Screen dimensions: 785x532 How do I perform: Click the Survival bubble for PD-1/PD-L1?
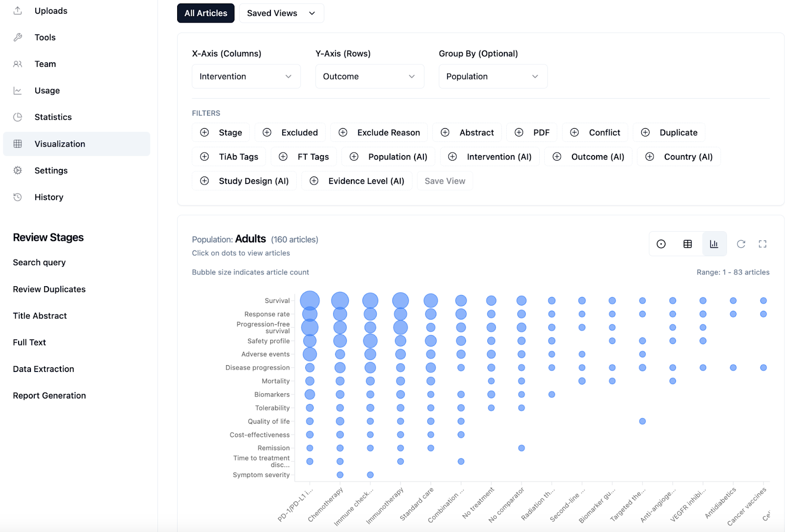[310, 300]
